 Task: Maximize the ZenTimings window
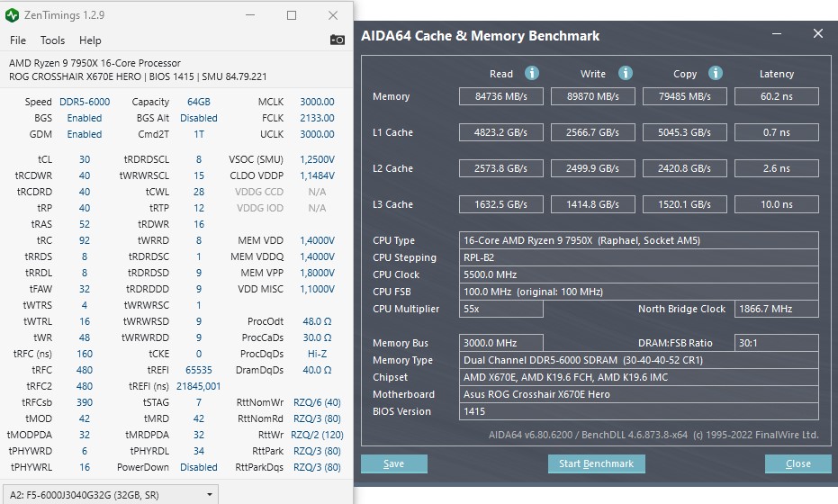[x=292, y=15]
